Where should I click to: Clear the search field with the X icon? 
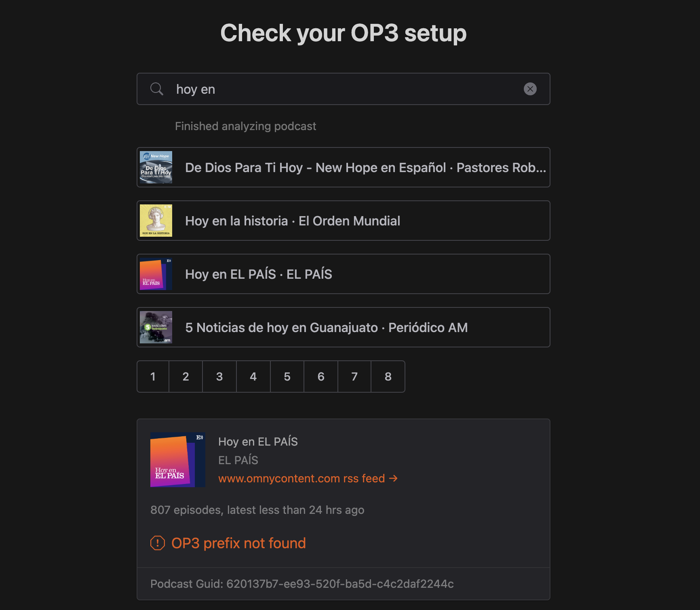pyautogui.click(x=530, y=89)
